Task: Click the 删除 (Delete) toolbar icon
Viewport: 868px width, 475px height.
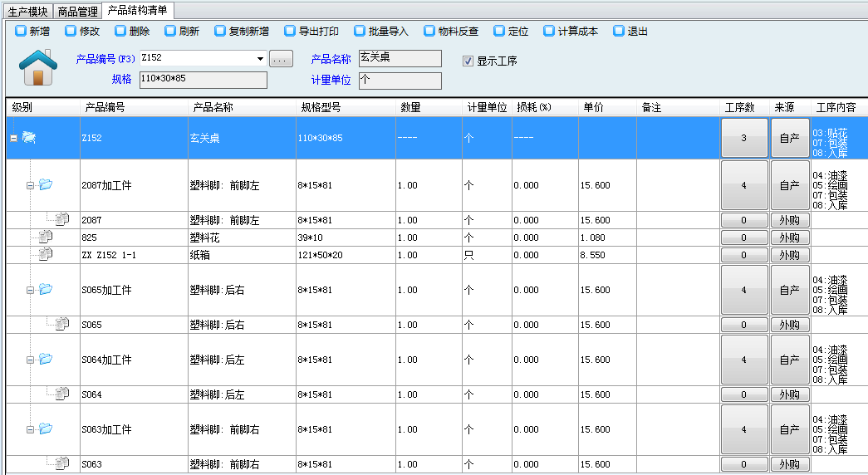Action: tap(120, 32)
